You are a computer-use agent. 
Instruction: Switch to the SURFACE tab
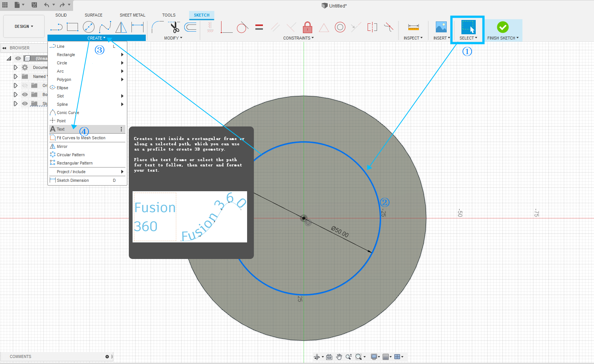93,15
